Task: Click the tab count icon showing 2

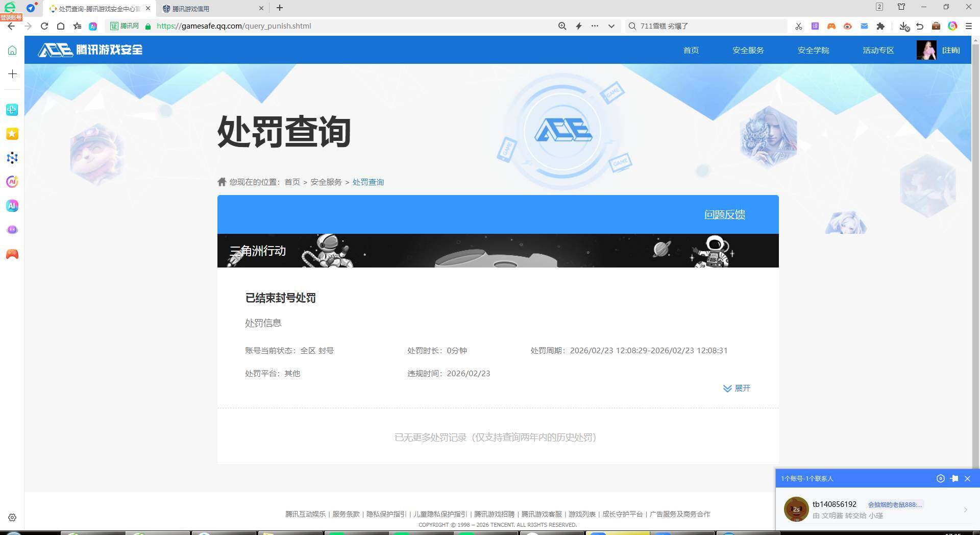Action: [879, 7]
